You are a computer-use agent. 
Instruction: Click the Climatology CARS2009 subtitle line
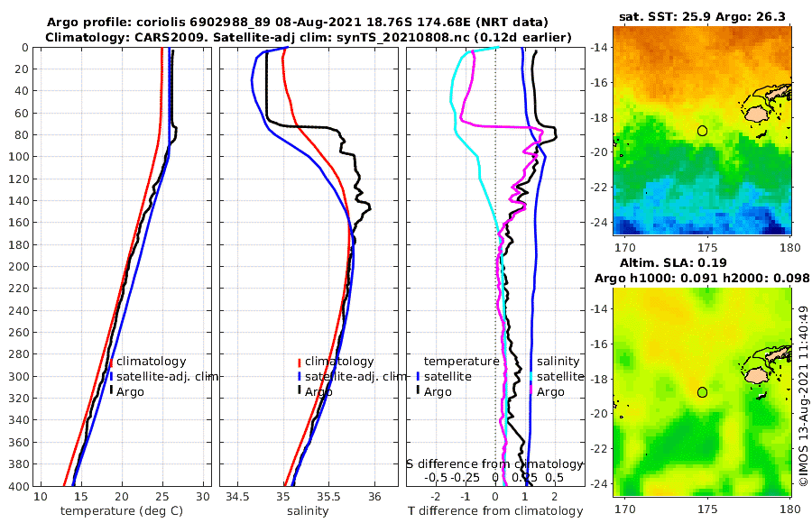click(x=309, y=37)
